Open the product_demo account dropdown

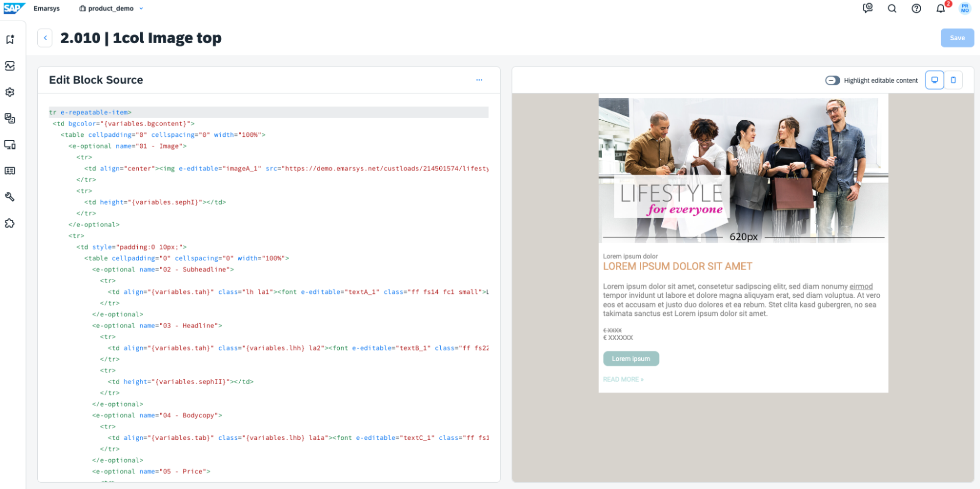(111, 8)
